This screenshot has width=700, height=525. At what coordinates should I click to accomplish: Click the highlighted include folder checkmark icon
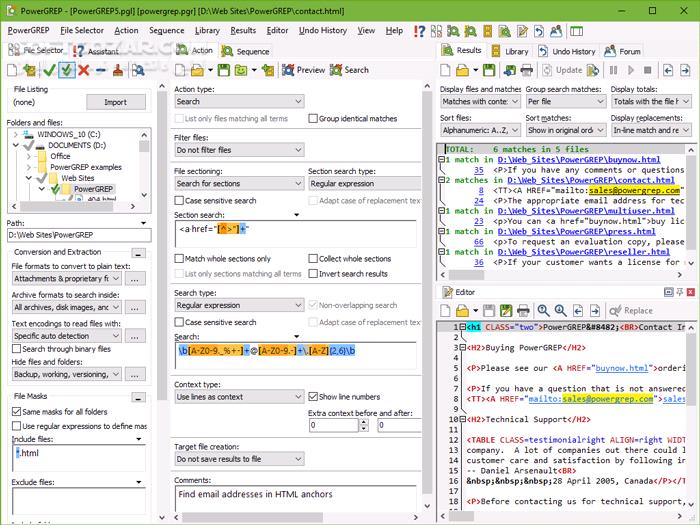pyautogui.click(x=67, y=70)
